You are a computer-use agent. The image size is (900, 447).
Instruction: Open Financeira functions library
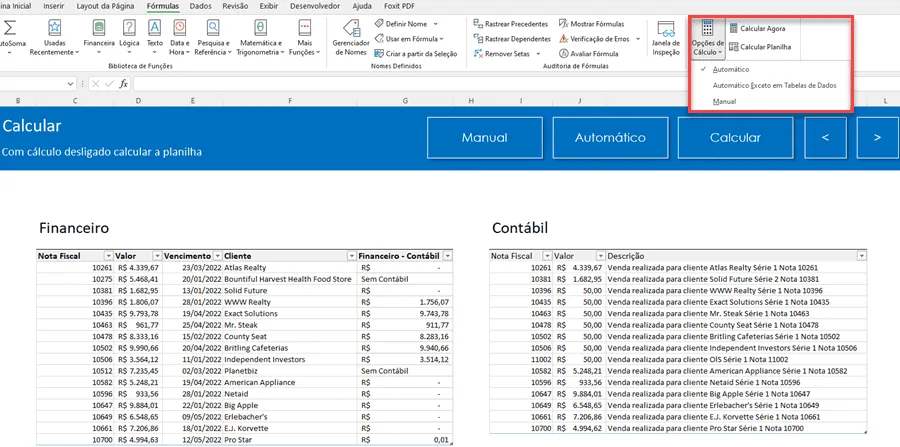click(x=99, y=38)
